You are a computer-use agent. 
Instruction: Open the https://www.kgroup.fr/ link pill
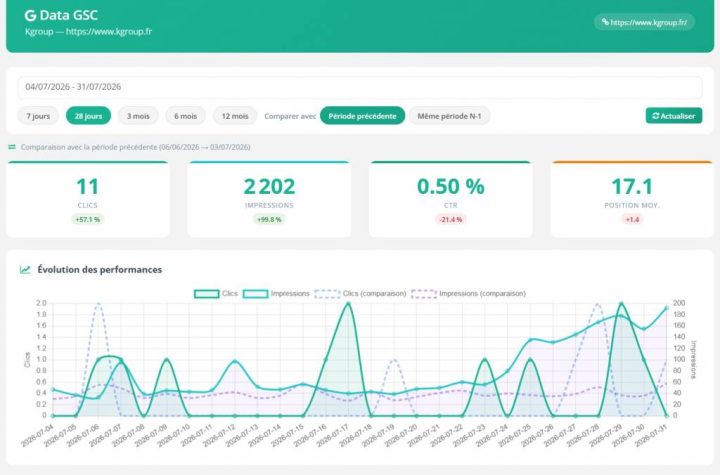644,22
